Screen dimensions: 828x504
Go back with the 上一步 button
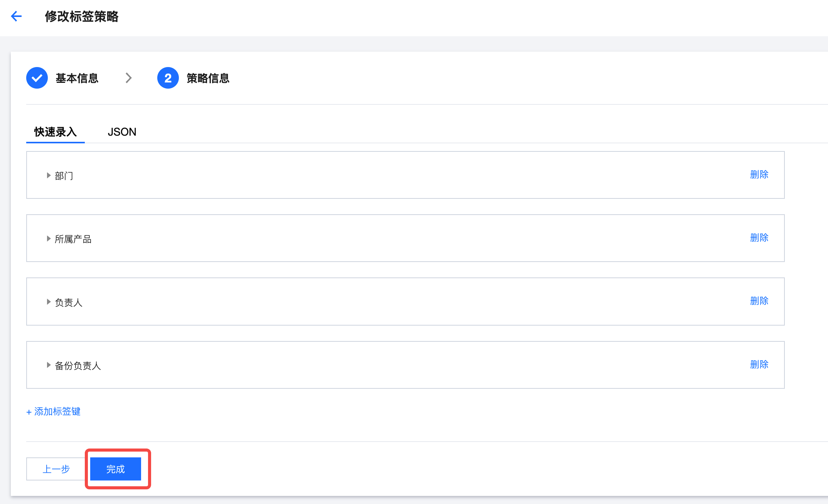click(56, 469)
